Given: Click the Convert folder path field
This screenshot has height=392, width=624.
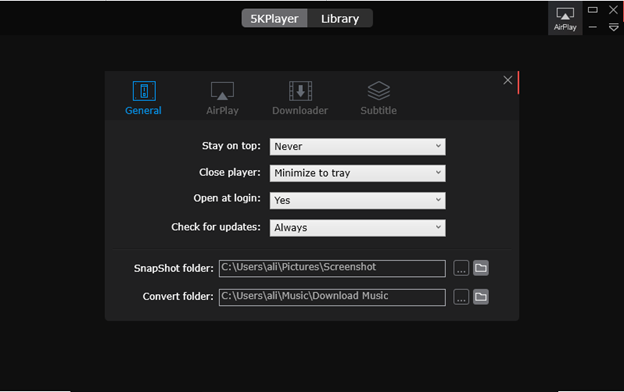Looking at the screenshot, I should (332, 297).
